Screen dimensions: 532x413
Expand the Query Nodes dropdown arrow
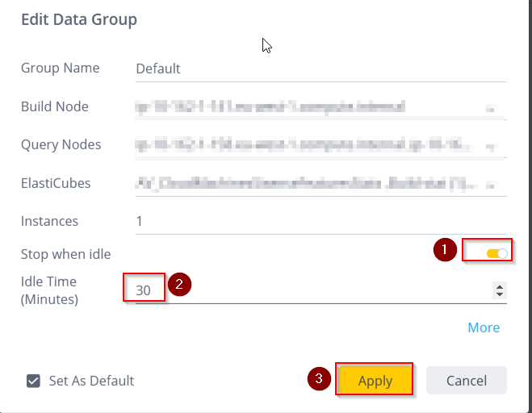pyautogui.click(x=492, y=146)
